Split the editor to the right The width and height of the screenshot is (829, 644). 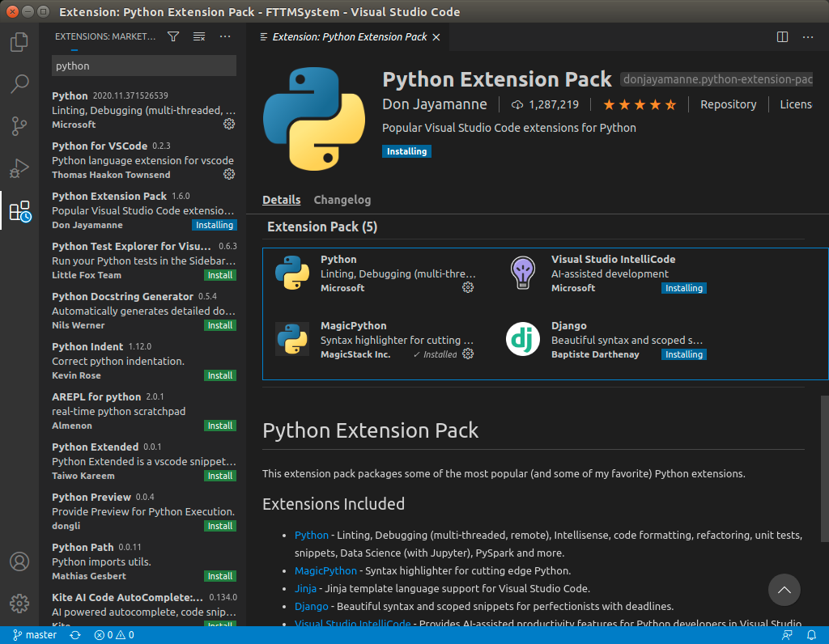pos(782,36)
